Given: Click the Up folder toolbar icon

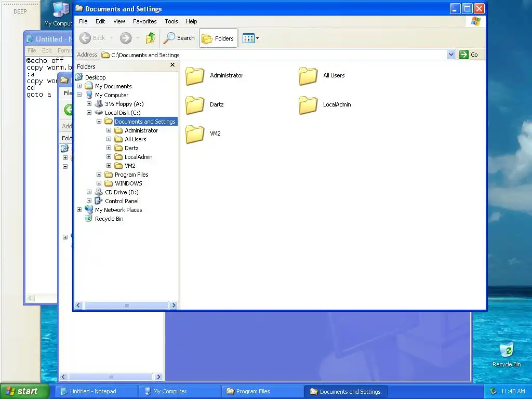Looking at the screenshot, I should [x=151, y=38].
